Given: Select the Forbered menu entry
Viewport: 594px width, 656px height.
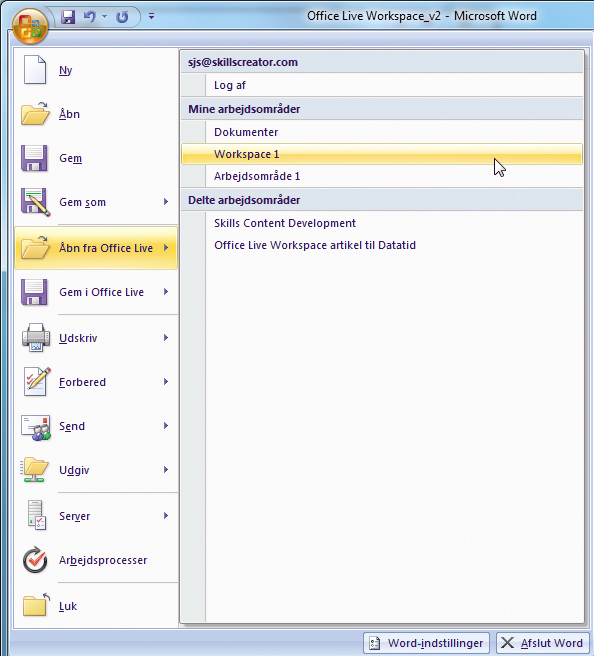Looking at the screenshot, I should (96, 382).
